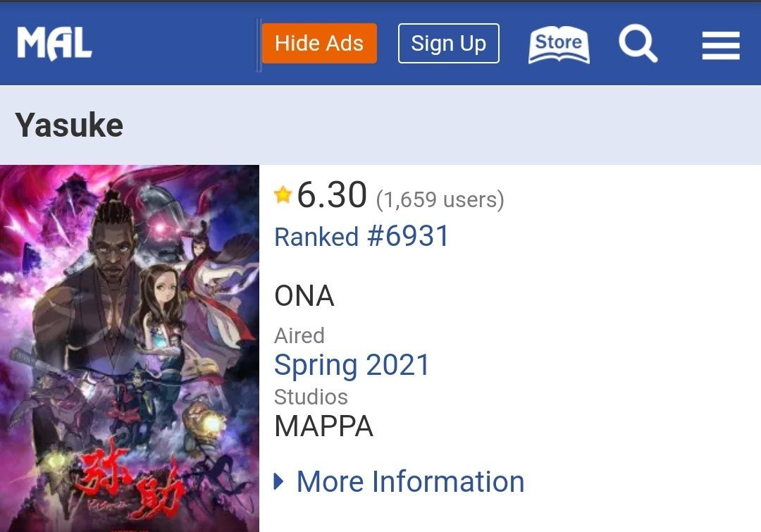
Task: Open the hamburger menu
Action: click(x=720, y=46)
